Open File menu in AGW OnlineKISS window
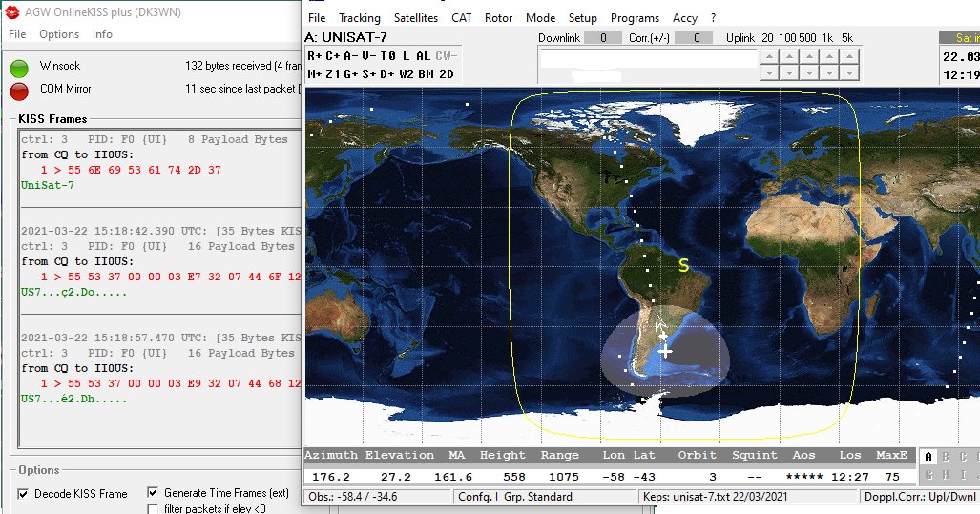The width and height of the screenshot is (980, 514). 17,34
